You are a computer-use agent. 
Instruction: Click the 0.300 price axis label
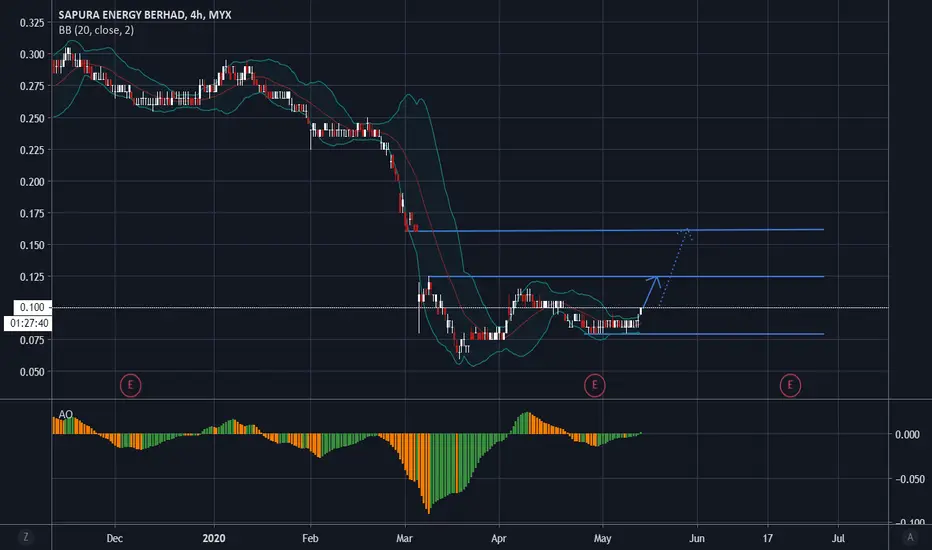coord(32,55)
